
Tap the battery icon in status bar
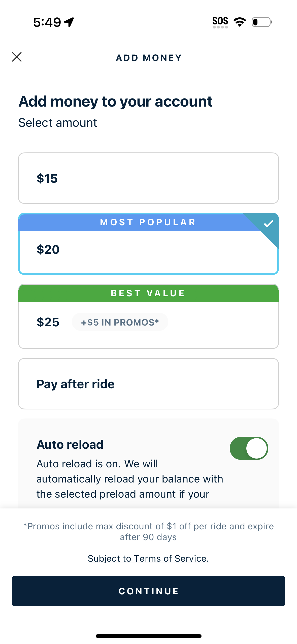(262, 22)
